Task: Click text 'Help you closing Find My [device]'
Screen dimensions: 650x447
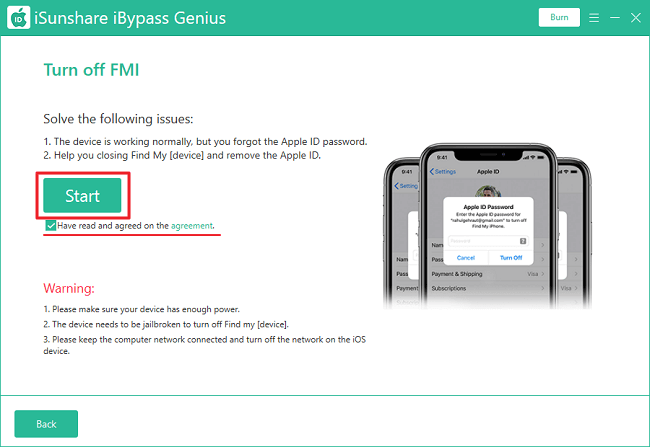Action: (x=129, y=155)
